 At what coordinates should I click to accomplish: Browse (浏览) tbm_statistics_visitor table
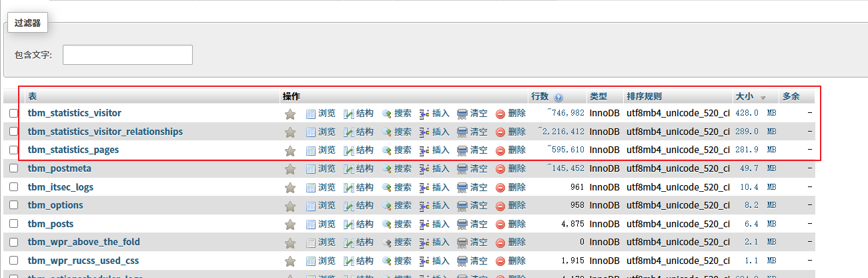point(320,114)
